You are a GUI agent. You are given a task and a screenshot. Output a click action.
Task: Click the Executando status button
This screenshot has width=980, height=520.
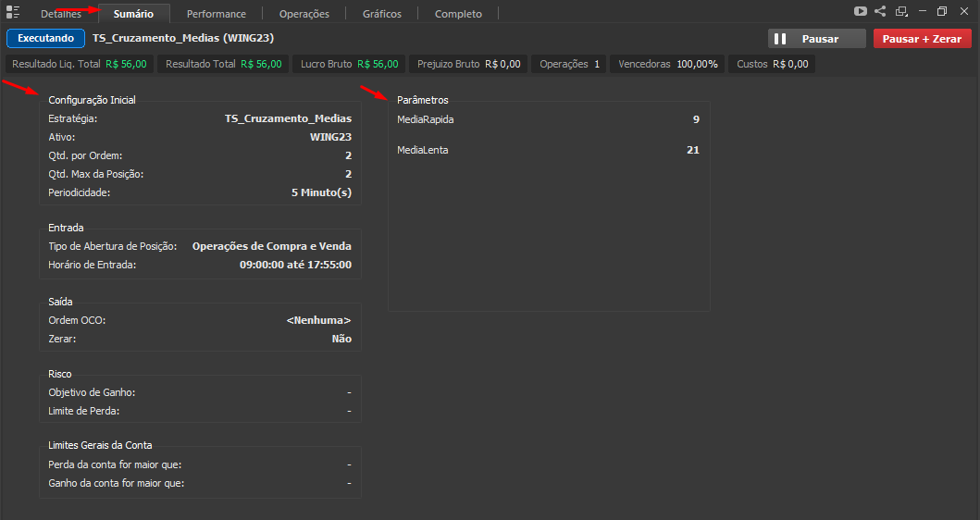point(45,38)
